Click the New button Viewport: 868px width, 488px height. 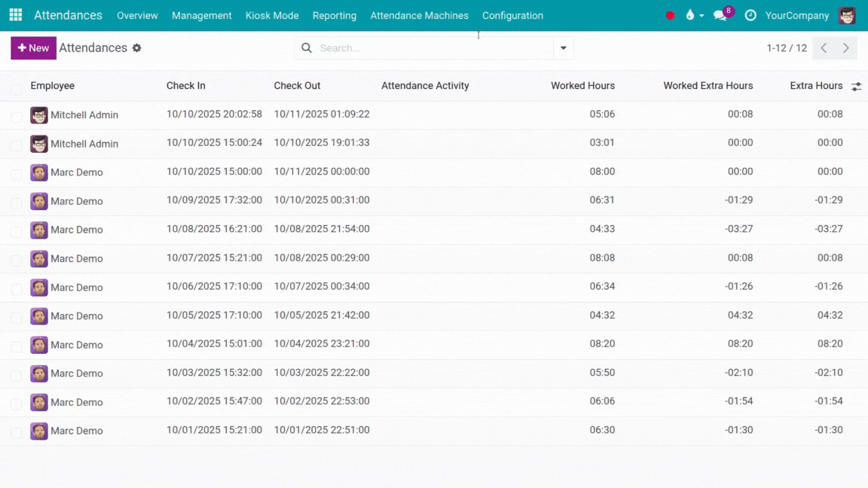point(33,47)
